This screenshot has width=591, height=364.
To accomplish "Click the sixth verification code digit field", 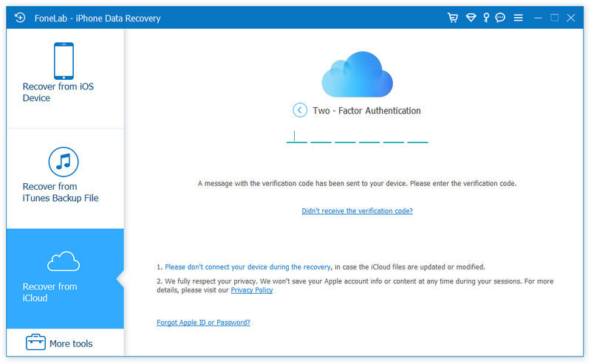I will pyautogui.click(x=417, y=137).
